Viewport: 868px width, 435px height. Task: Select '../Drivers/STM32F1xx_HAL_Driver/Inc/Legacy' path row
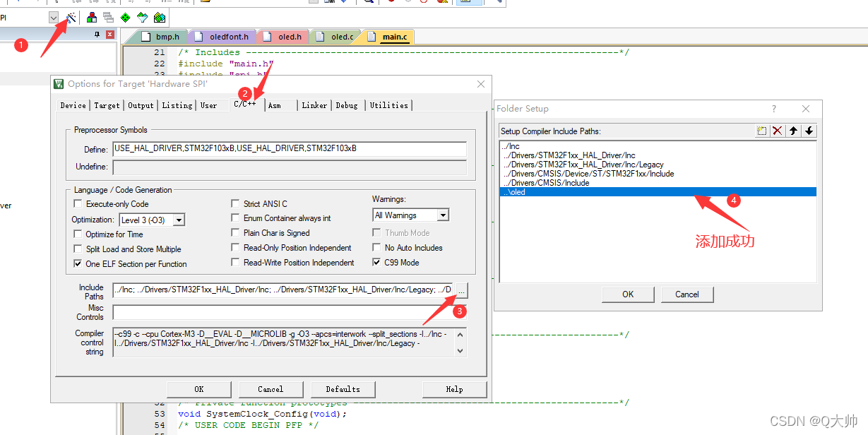click(x=658, y=165)
